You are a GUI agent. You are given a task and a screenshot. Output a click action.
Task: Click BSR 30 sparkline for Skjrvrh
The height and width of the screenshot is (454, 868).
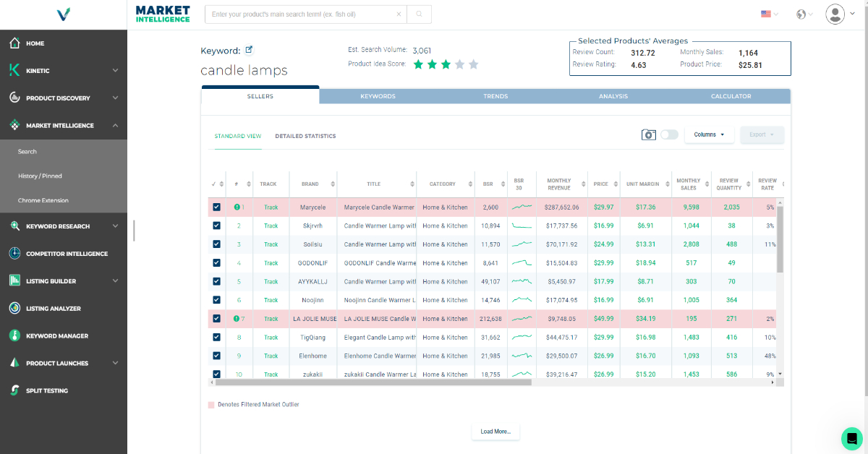click(522, 226)
